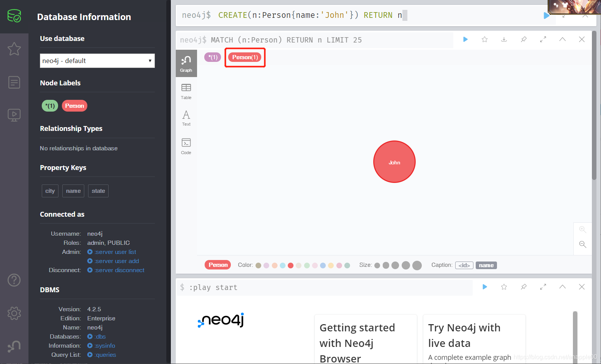The image size is (601, 364).
Task: Pick the yellow node color
Action: coord(331,265)
